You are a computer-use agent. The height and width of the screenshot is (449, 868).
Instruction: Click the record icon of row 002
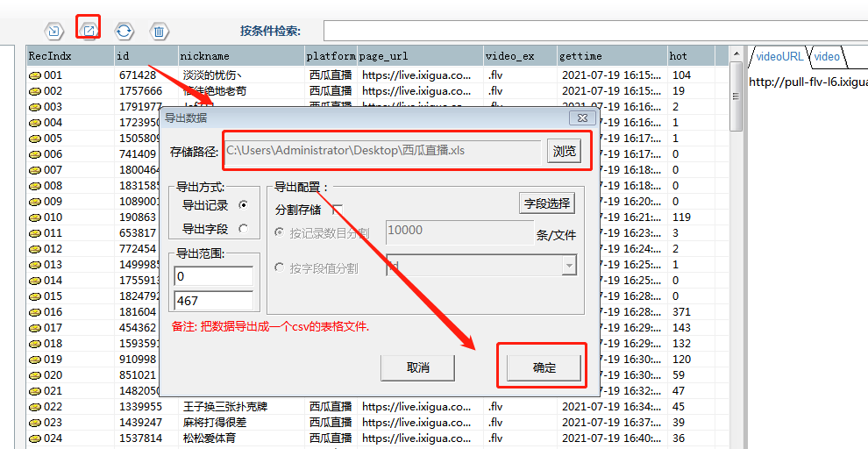[35, 91]
